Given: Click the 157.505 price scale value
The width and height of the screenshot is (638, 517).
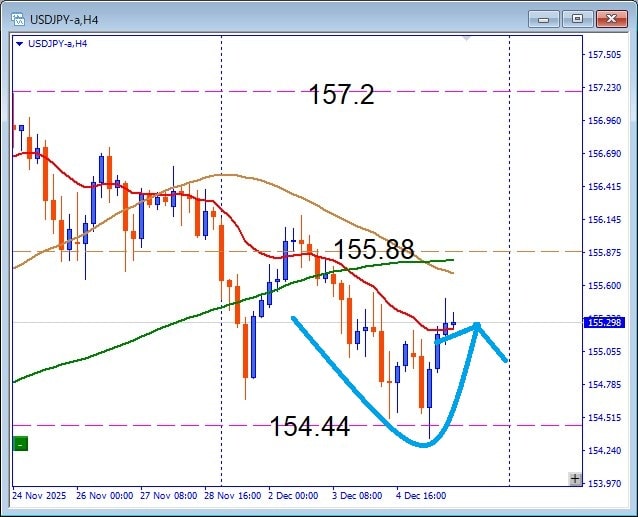Looking at the screenshot, I should click(605, 55).
